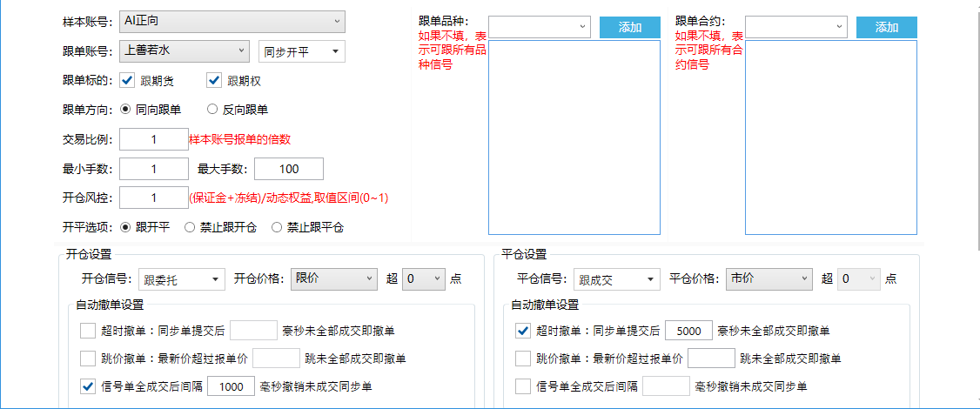This screenshot has height=409, width=980.
Task: Enable 超时撤单 checkbox in 开仓设置
Action: coord(88,330)
